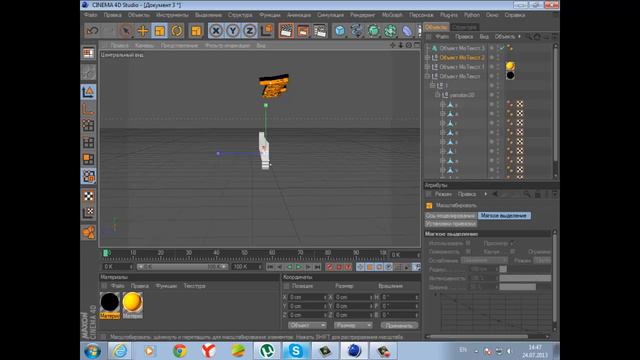Image resolution: width=640 pixels, height=360 pixels.
Task: Click the Coordinate System icon
Action: (267, 31)
